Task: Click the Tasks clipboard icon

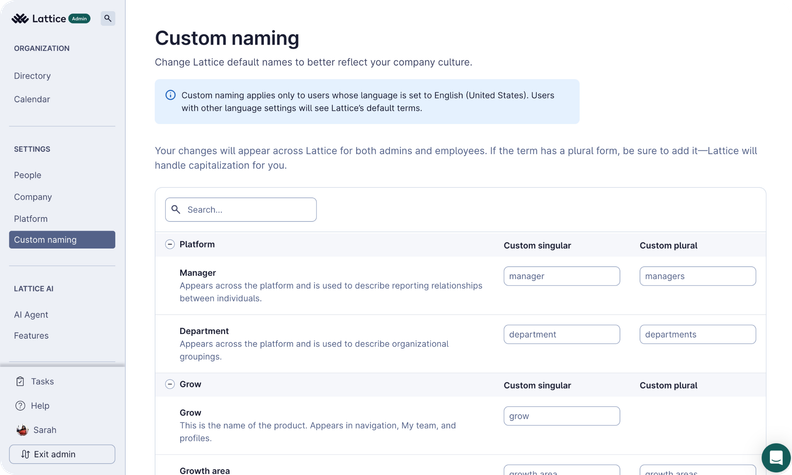Action: pos(20,382)
